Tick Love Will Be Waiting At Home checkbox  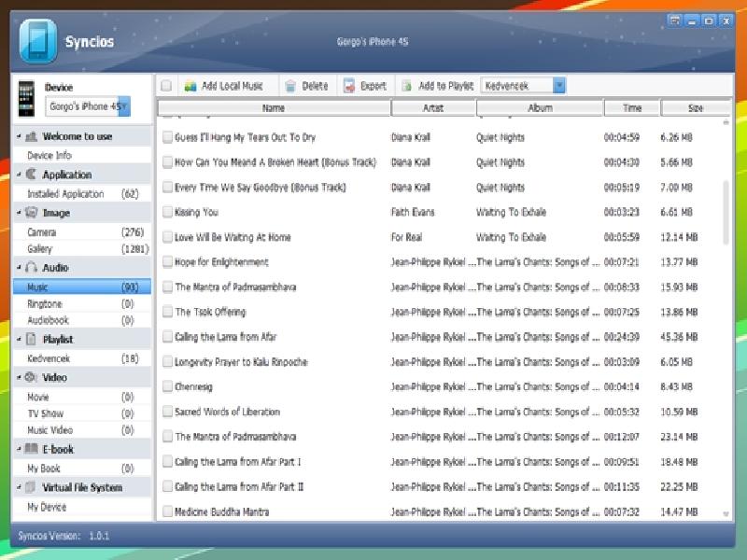[167, 237]
